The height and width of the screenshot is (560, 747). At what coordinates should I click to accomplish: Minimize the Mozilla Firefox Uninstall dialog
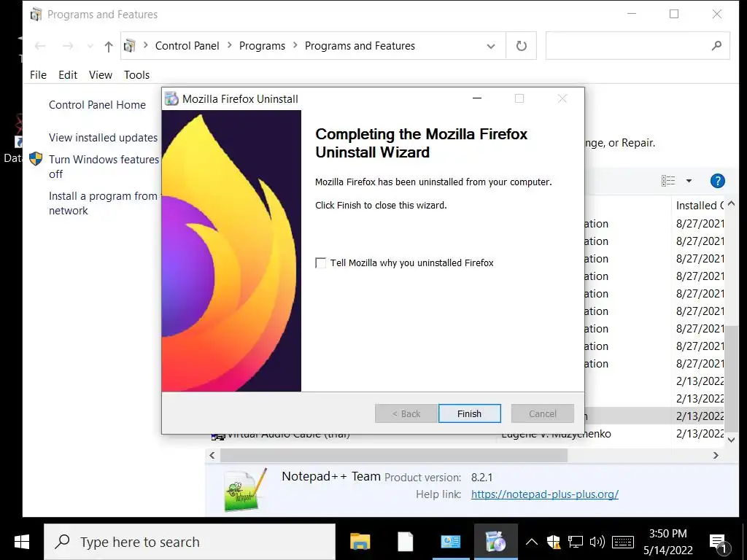click(477, 98)
